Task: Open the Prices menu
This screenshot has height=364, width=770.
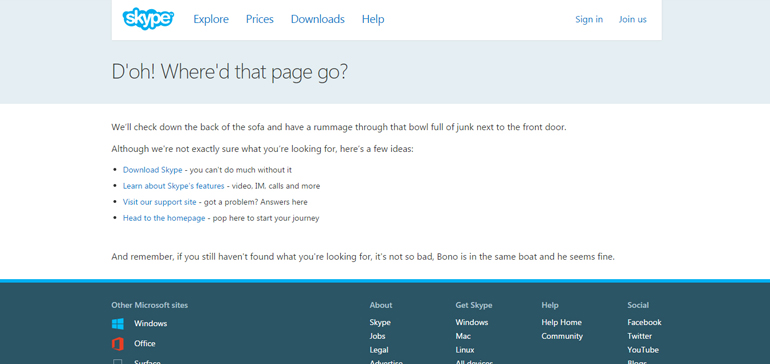Action: [260, 19]
